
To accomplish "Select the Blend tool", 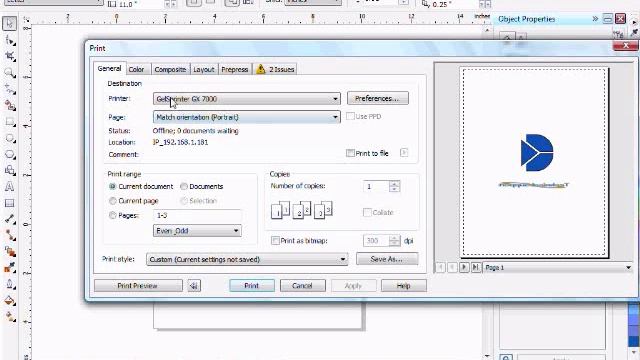I will 10,252.
